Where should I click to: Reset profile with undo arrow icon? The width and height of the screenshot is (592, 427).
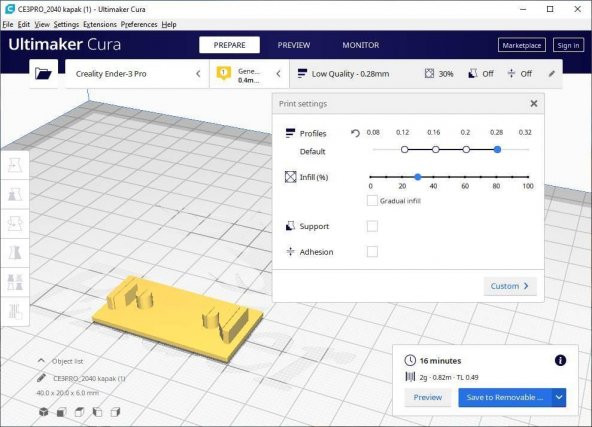(355, 133)
